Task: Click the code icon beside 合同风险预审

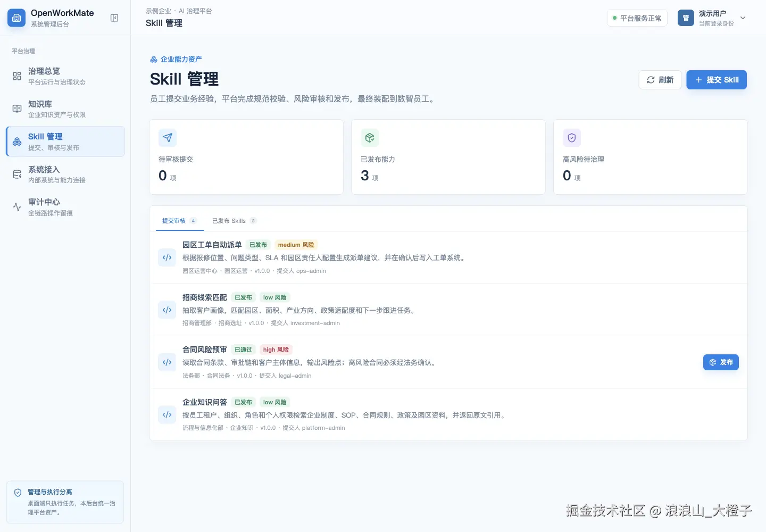Action: coord(167,362)
